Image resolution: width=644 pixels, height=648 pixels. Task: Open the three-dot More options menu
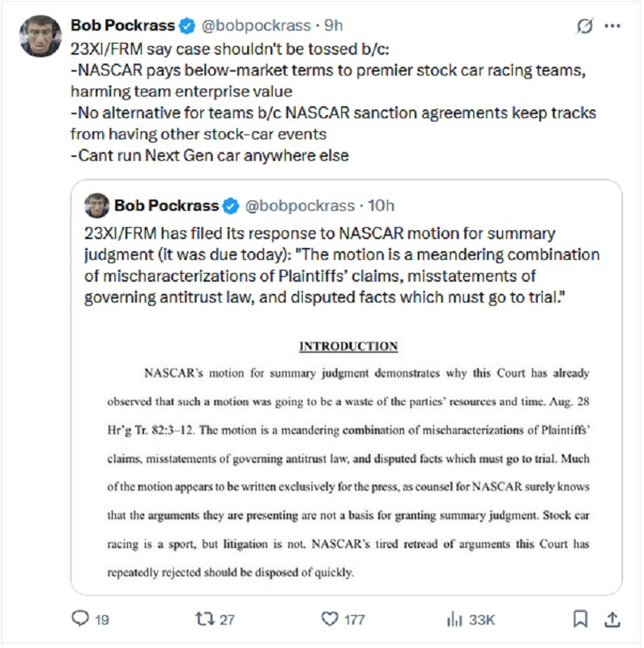click(x=613, y=27)
